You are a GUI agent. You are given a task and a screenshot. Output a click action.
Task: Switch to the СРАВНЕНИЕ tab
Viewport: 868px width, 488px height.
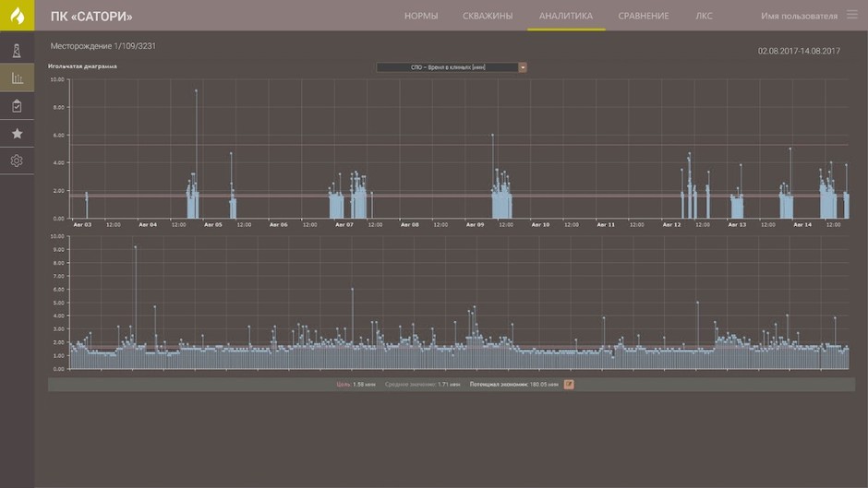[x=644, y=16]
